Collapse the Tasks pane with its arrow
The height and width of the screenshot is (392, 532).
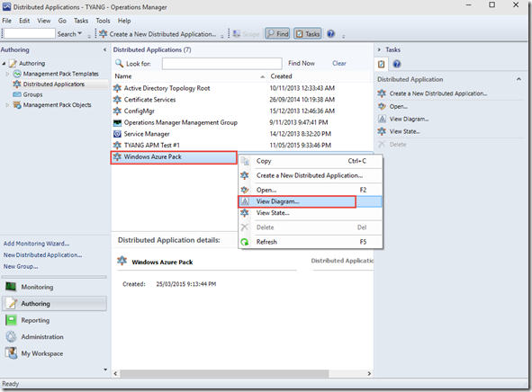[379, 49]
